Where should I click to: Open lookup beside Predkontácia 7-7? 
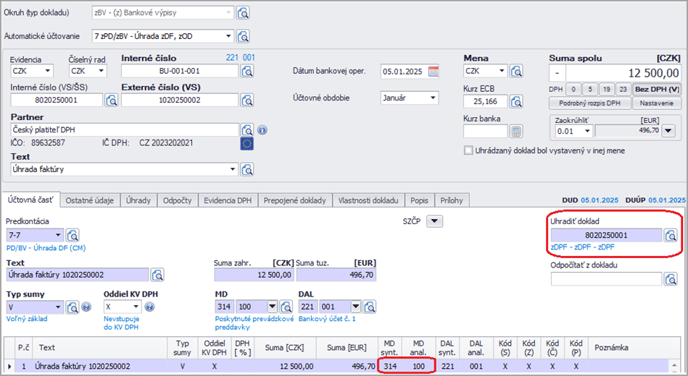(x=72, y=235)
